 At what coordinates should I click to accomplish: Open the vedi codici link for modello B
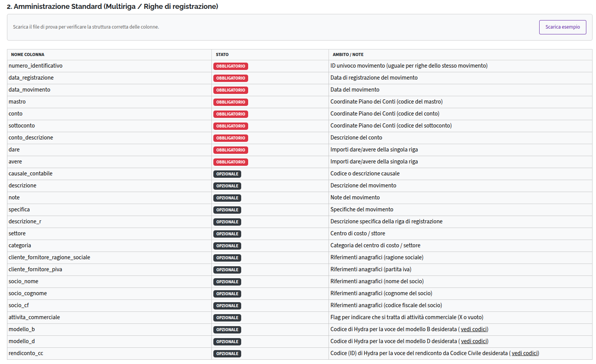tap(474, 329)
